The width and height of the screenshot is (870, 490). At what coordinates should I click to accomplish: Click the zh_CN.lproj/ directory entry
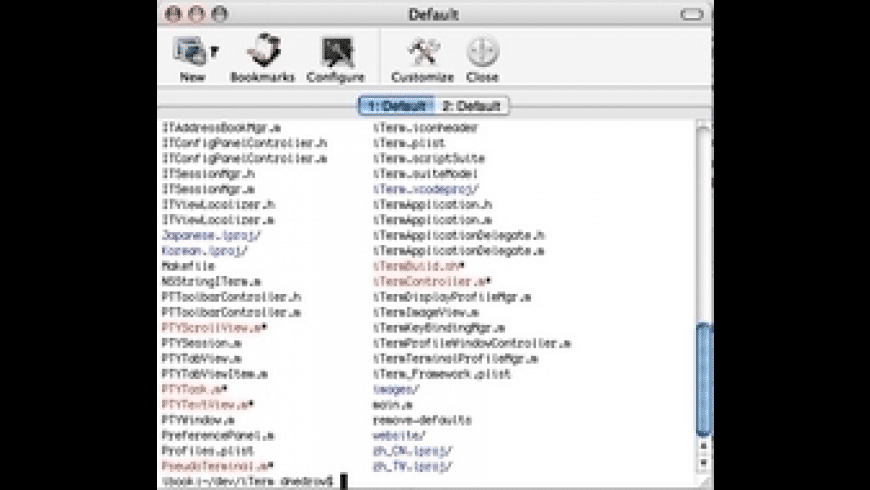click(x=412, y=451)
